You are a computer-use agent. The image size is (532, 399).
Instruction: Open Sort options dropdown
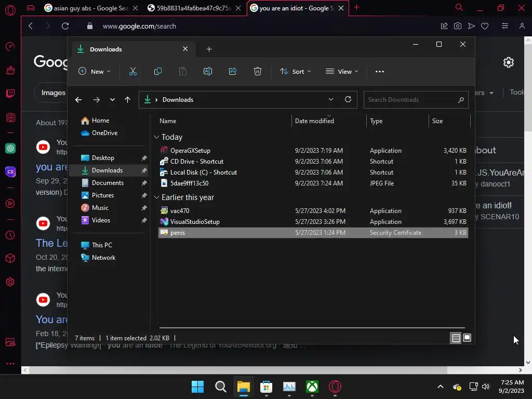pyautogui.click(x=295, y=71)
